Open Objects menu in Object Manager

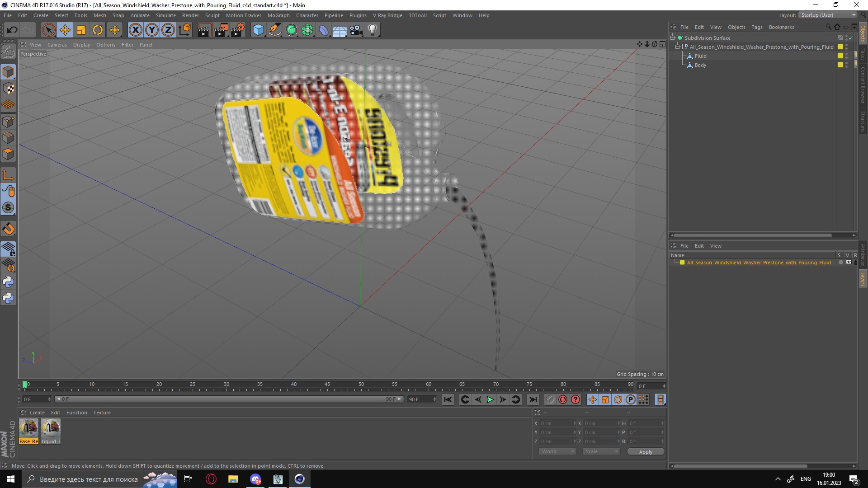(x=736, y=27)
